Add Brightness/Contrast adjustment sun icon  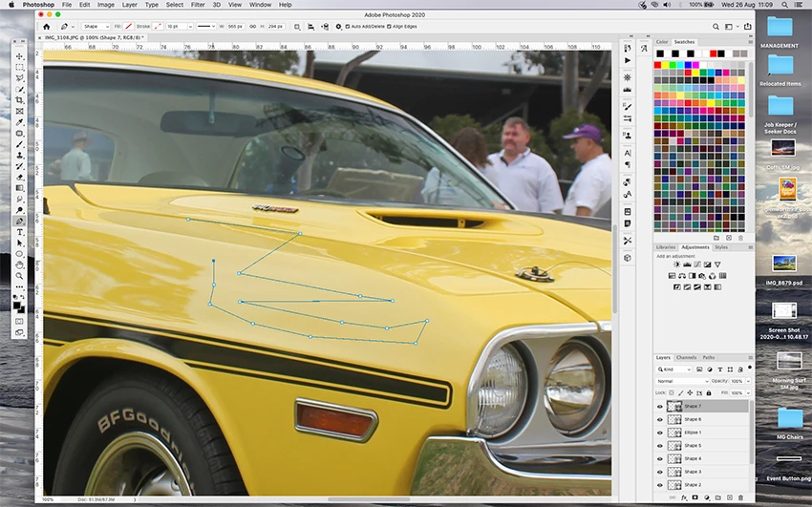676,264
